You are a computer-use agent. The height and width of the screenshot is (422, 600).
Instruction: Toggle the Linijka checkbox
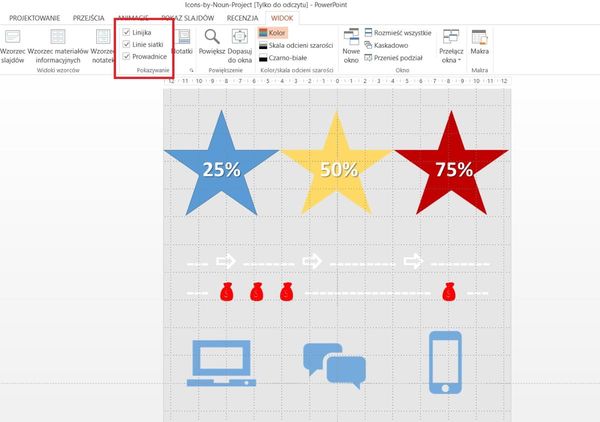point(126,33)
